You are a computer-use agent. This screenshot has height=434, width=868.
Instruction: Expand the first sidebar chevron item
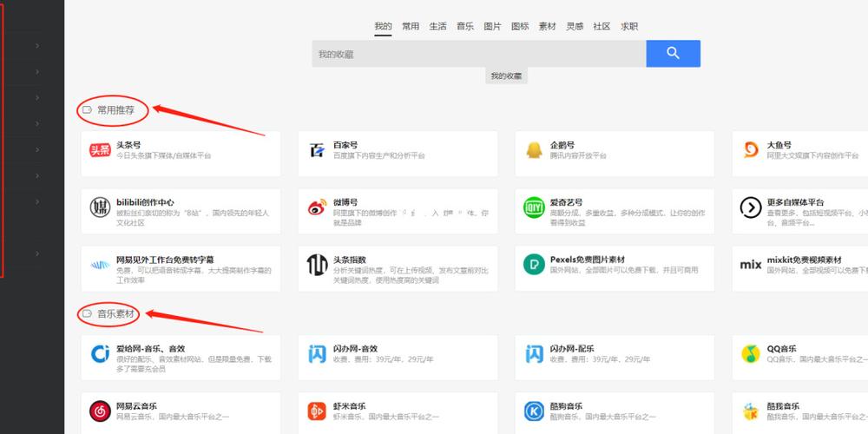[x=37, y=45]
